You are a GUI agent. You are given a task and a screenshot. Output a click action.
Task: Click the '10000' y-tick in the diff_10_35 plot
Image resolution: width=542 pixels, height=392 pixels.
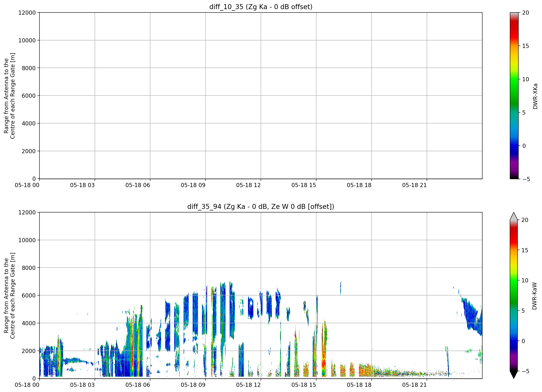[27, 40]
